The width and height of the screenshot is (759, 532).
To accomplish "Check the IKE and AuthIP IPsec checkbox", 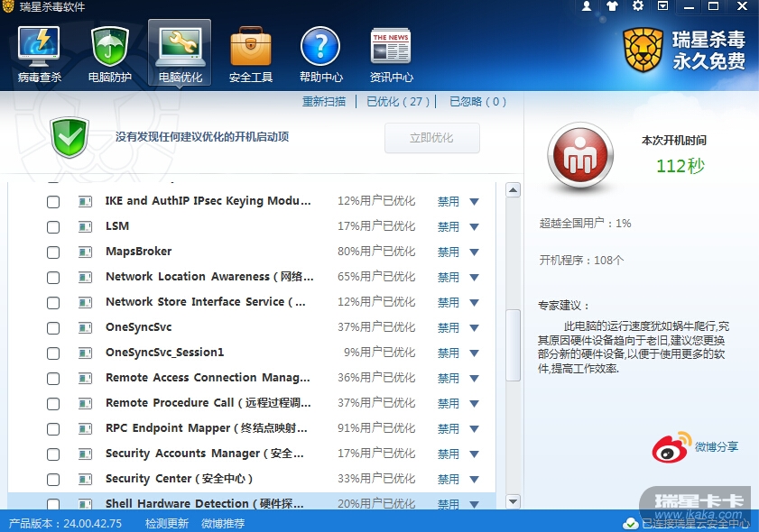I will (x=53, y=202).
